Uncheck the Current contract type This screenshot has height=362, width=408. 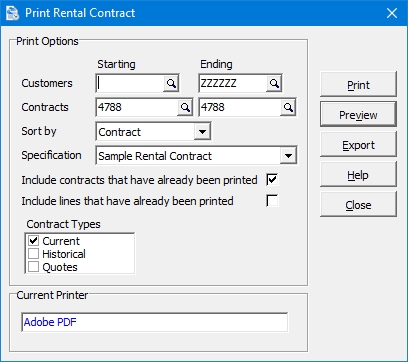(34, 241)
